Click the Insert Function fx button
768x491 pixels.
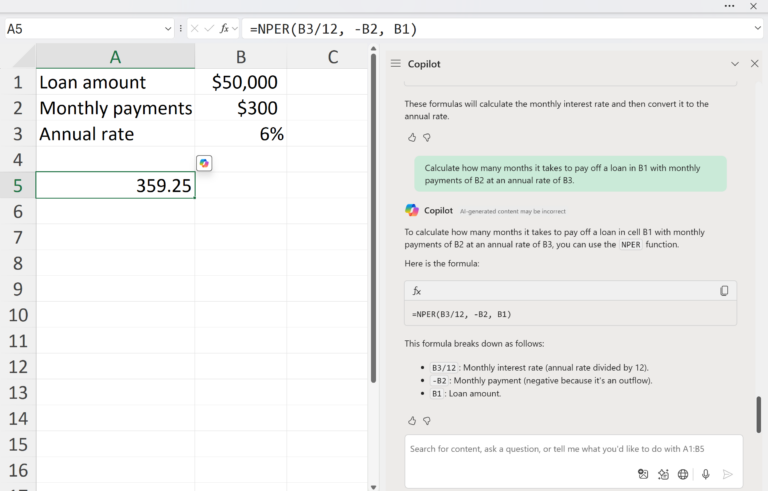pos(224,28)
